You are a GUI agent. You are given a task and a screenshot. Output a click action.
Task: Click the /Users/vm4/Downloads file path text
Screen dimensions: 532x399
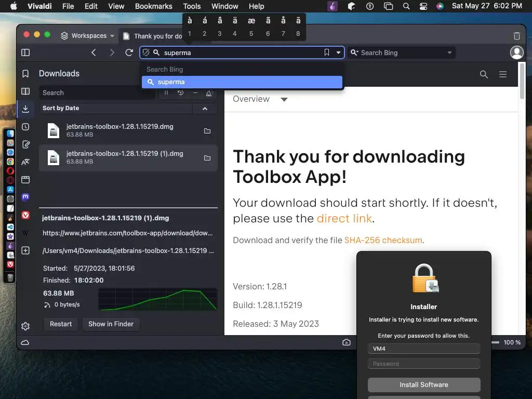pos(128,251)
